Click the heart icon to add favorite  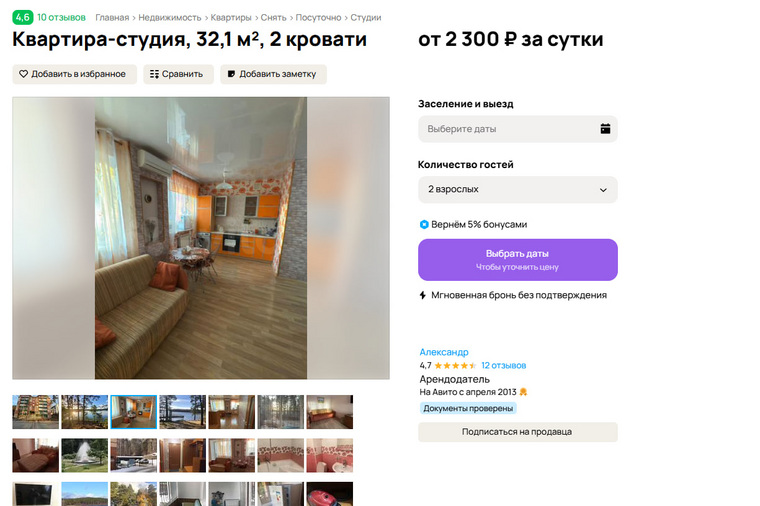pyautogui.click(x=23, y=74)
